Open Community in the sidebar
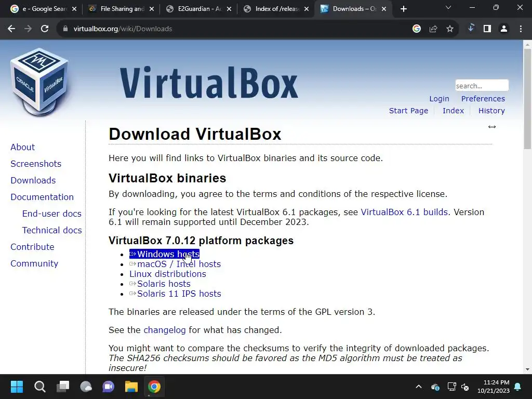This screenshot has height=399, width=532. point(34,263)
